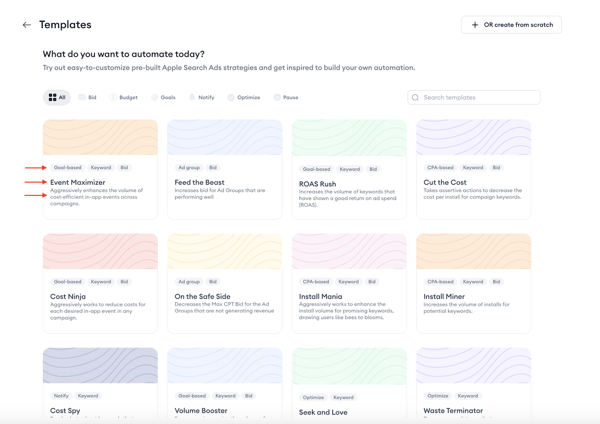This screenshot has width=600, height=424.
Task: Open the Seek and Love template title
Action: [x=323, y=412]
